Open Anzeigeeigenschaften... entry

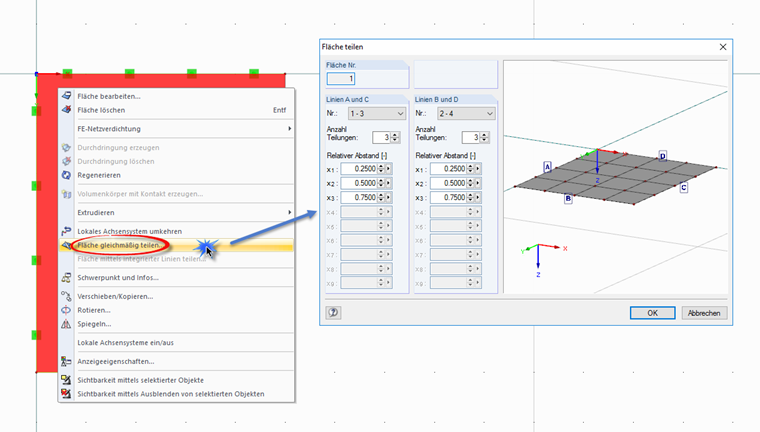click(176, 361)
